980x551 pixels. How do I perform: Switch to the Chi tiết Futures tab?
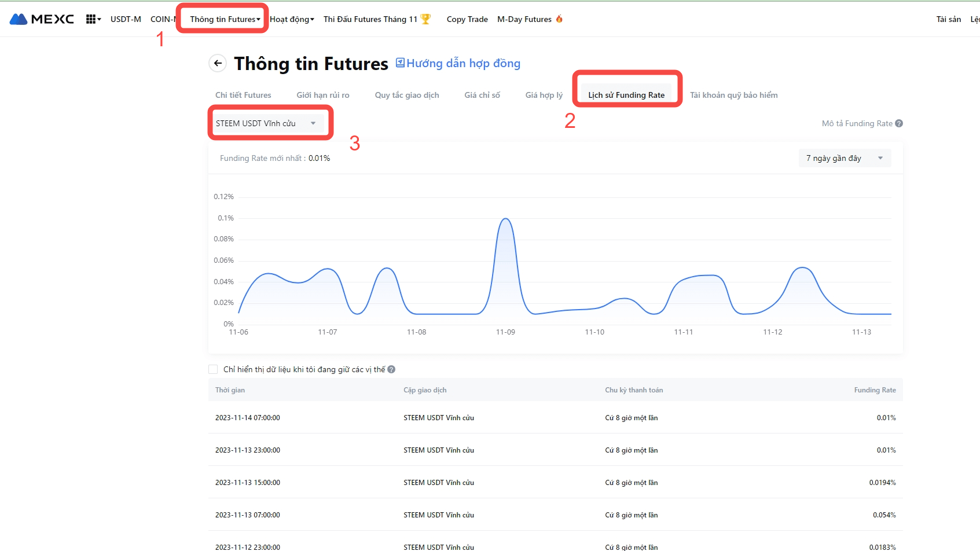[x=243, y=95]
